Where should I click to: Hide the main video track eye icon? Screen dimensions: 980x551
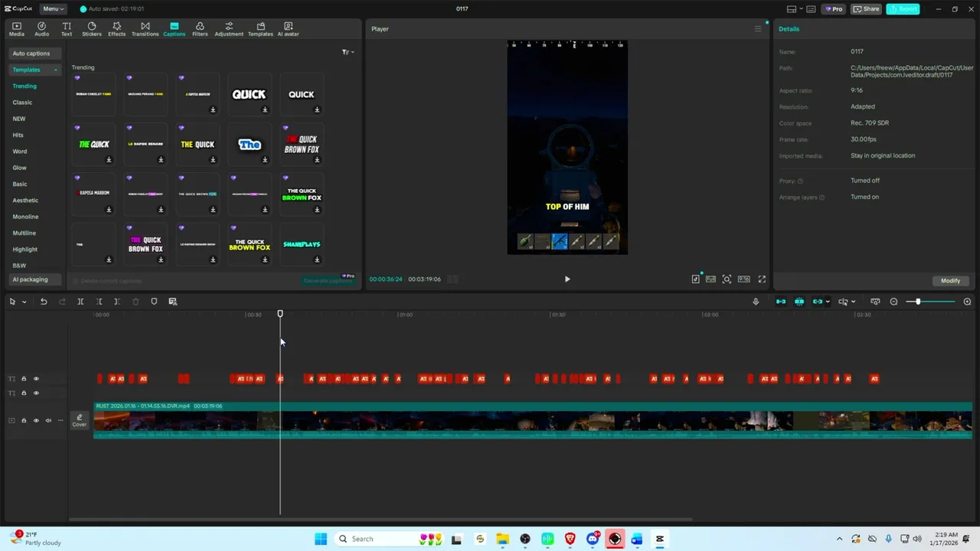point(36,421)
